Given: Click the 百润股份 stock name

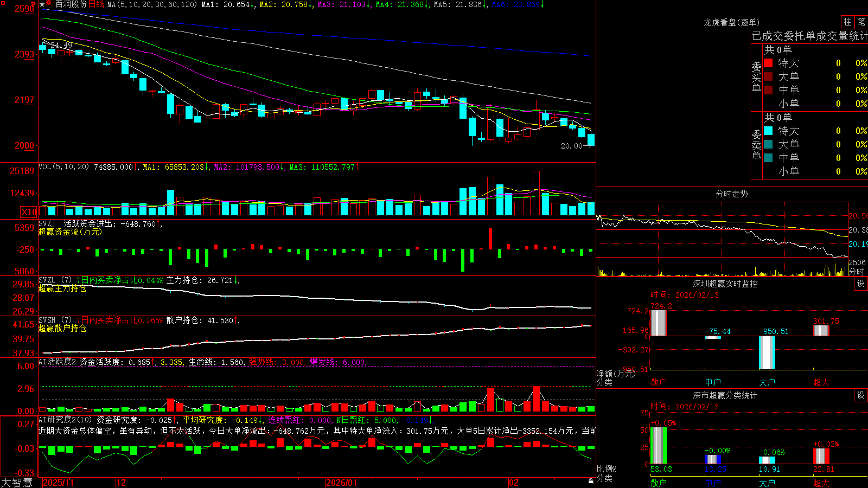Looking at the screenshot, I should 71,4.
